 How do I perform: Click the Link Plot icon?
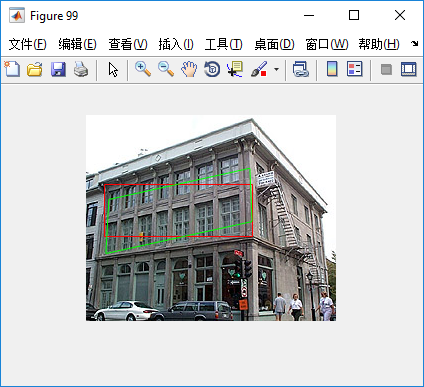click(x=300, y=69)
